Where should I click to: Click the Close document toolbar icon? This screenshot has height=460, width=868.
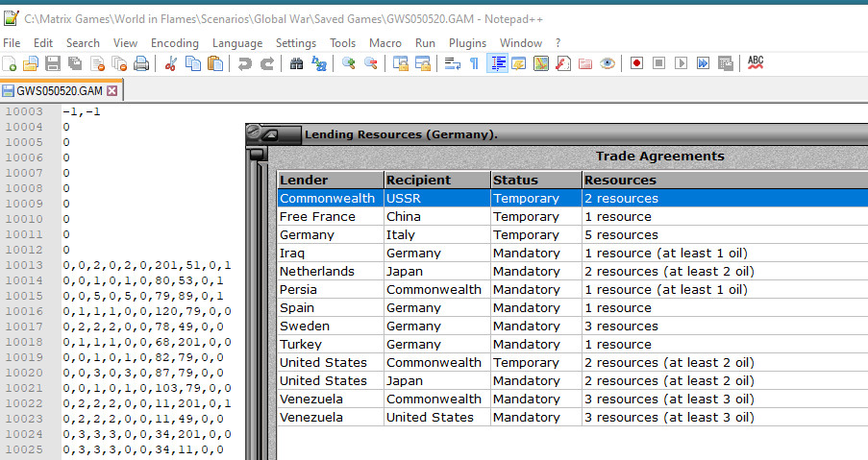click(97, 63)
